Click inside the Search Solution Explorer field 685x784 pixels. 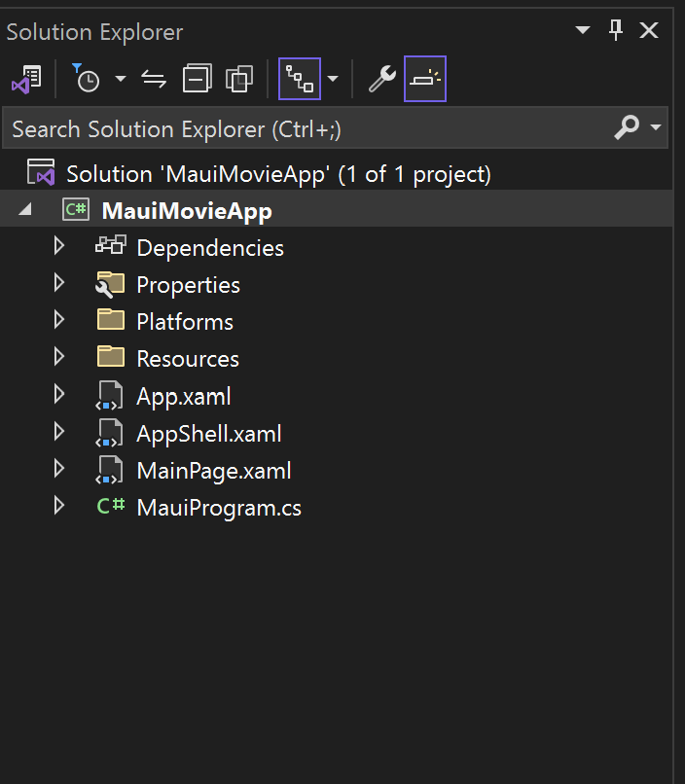click(292, 128)
